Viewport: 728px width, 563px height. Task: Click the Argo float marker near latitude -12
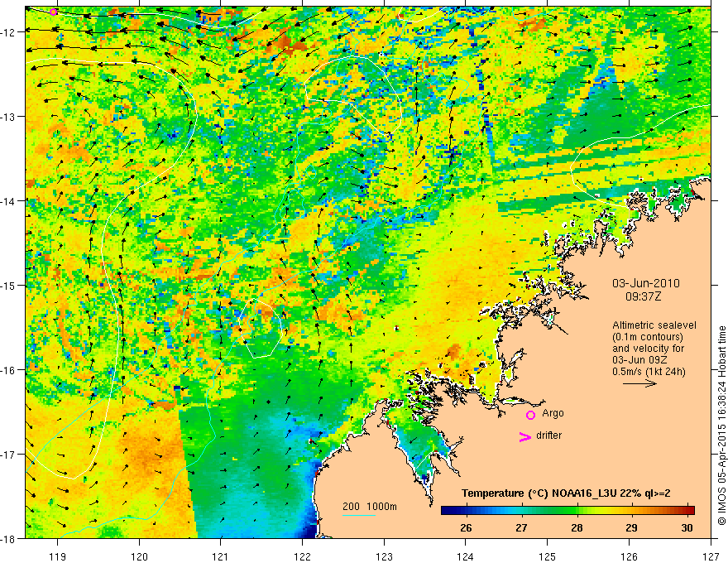(54, 12)
